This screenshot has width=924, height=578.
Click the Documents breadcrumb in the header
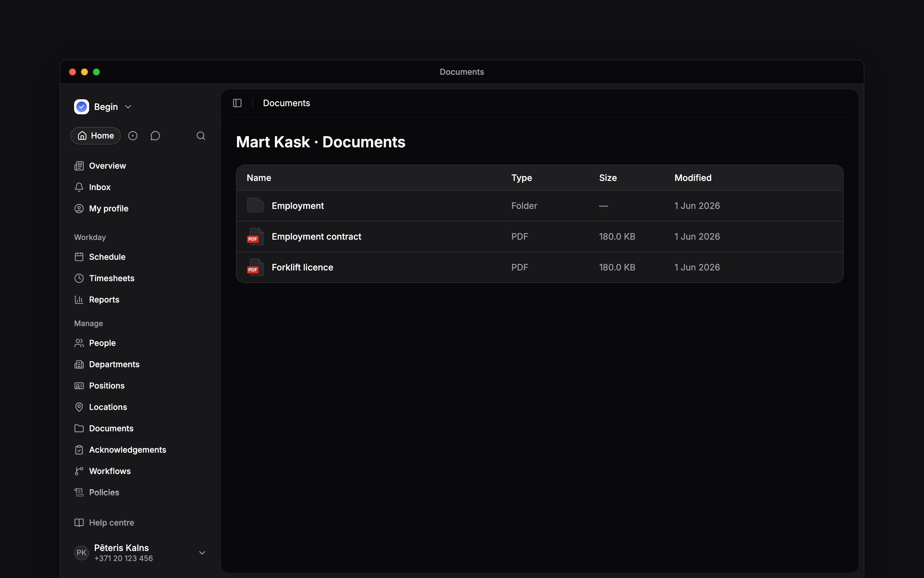pyautogui.click(x=286, y=103)
